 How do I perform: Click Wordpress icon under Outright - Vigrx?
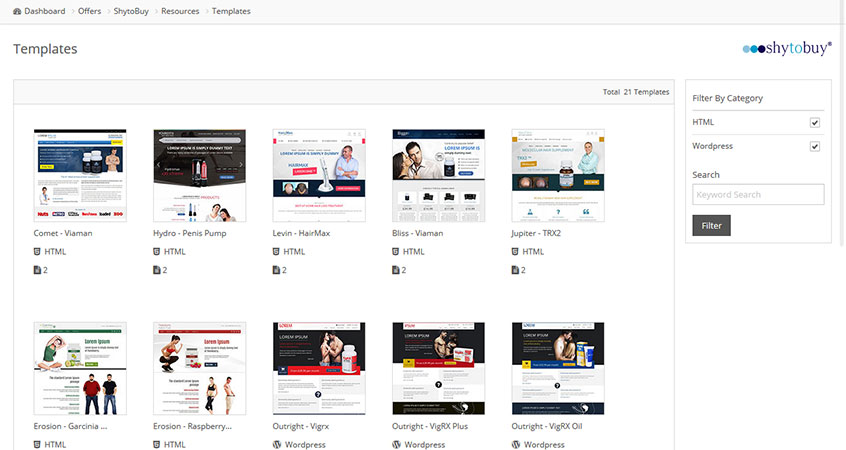click(277, 445)
